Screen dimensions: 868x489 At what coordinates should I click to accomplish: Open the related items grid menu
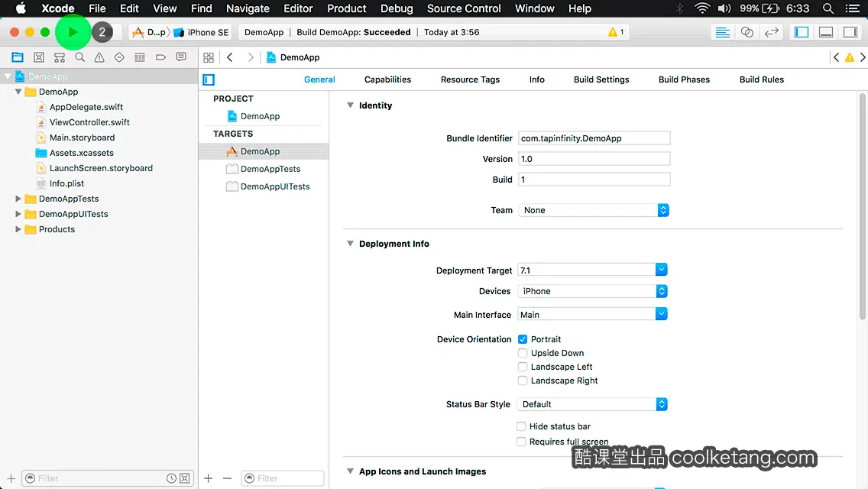coord(209,57)
